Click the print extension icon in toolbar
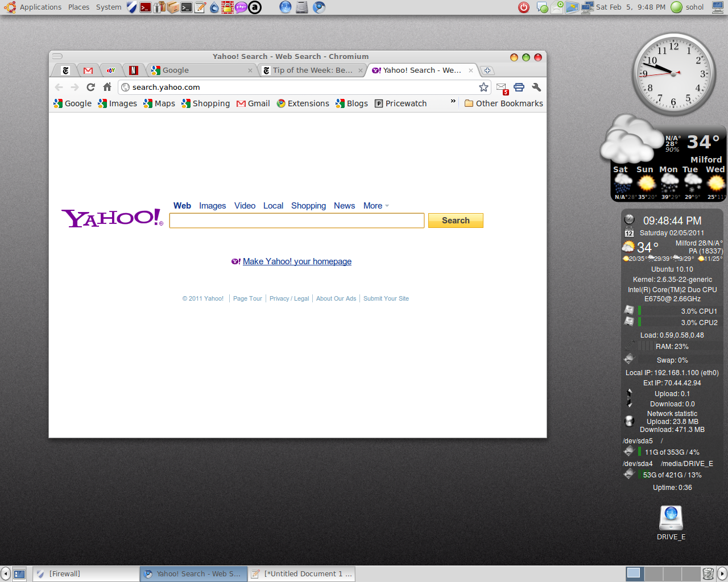 (519, 87)
